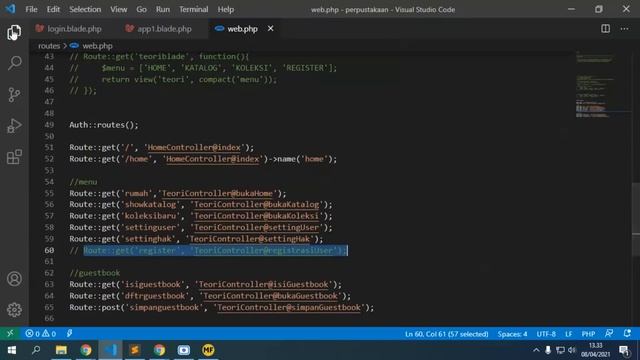
Task: Open the Terminal menu
Action: coord(193,9)
